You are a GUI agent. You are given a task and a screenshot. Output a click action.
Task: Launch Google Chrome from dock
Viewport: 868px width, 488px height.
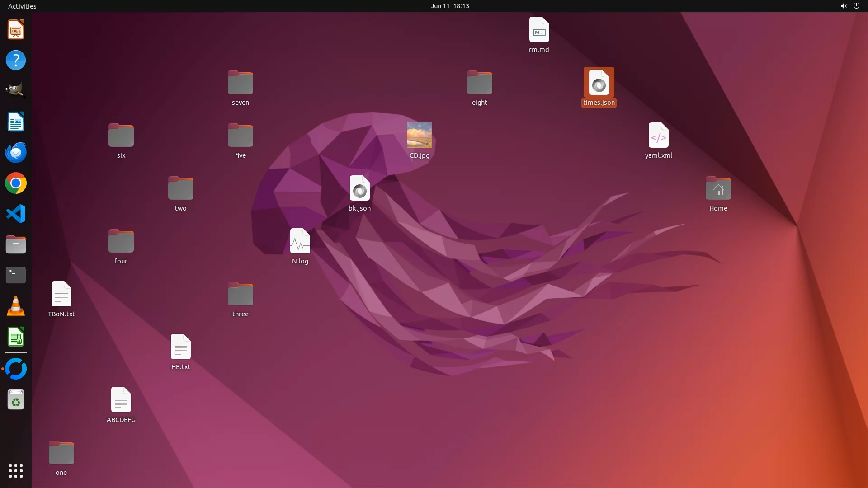point(16,183)
